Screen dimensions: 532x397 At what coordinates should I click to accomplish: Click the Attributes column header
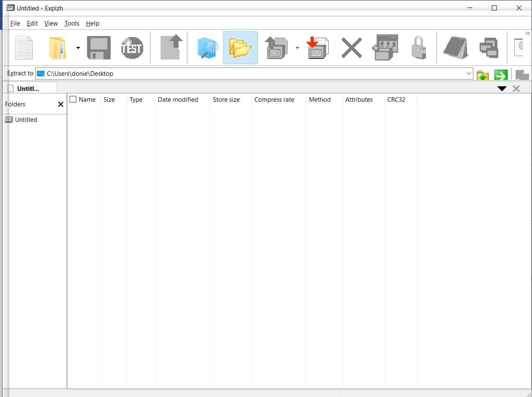point(359,100)
